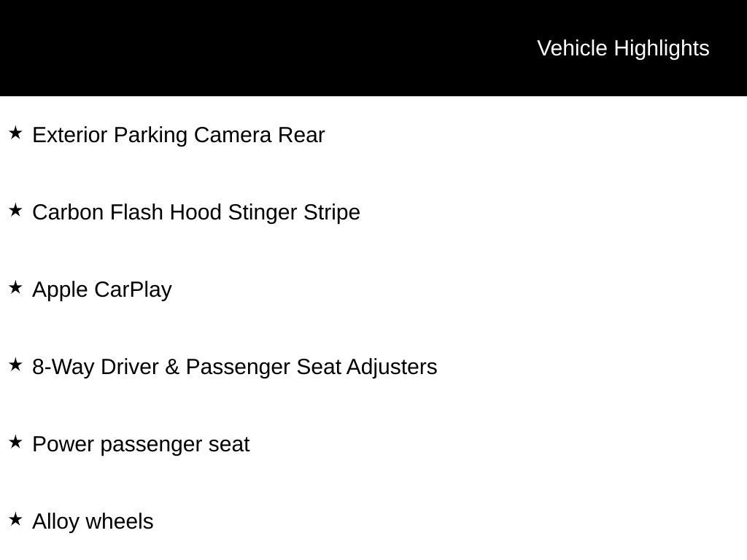This screenshot has width=747, height=560.
Task: Click the Alloy wheels highlight text
Action: point(93,522)
